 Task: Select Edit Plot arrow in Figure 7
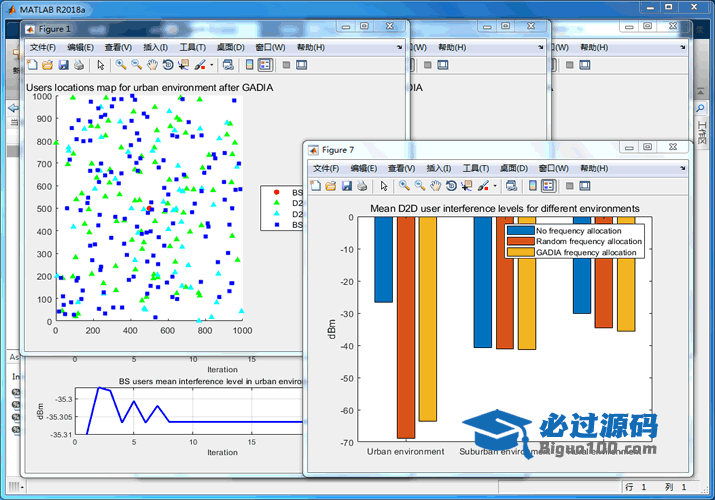coord(384,186)
